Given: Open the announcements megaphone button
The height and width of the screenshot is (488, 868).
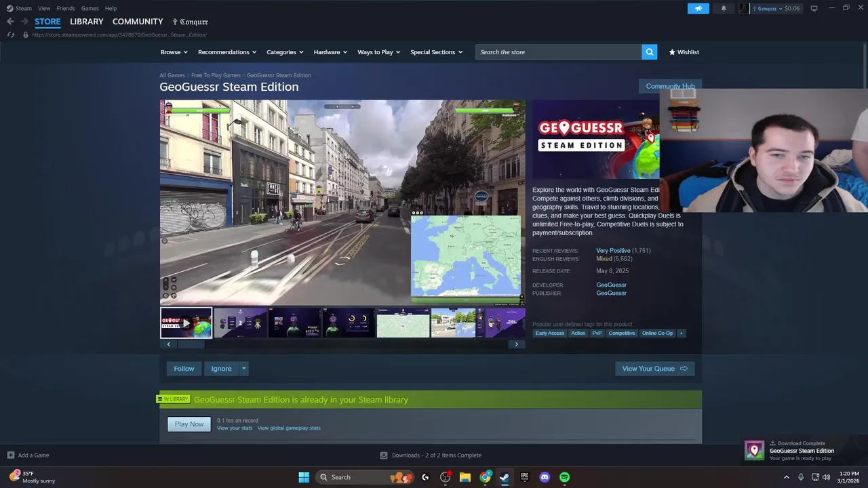Looking at the screenshot, I should [698, 8].
